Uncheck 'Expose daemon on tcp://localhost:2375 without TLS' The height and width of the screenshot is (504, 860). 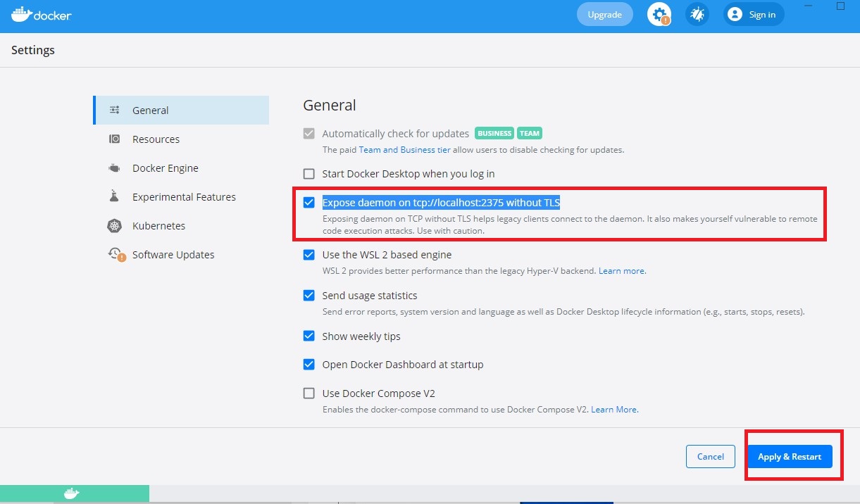click(309, 203)
